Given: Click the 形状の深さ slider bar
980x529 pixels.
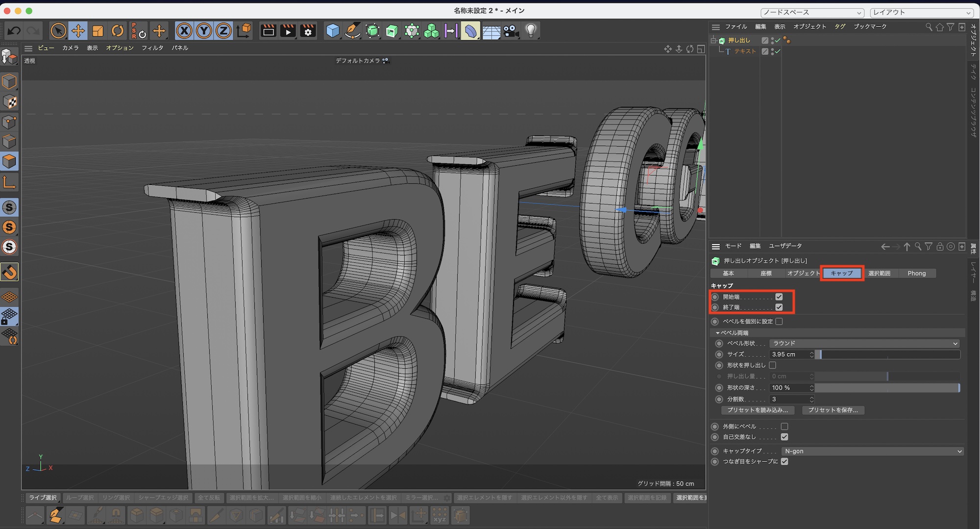Looking at the screenshot, I should 887,388.
